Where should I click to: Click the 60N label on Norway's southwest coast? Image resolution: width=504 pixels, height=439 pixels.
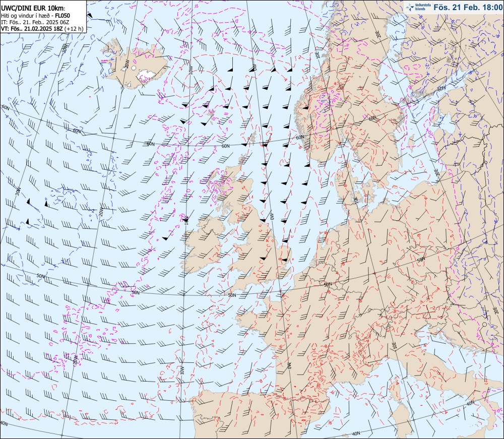[299, 137]
